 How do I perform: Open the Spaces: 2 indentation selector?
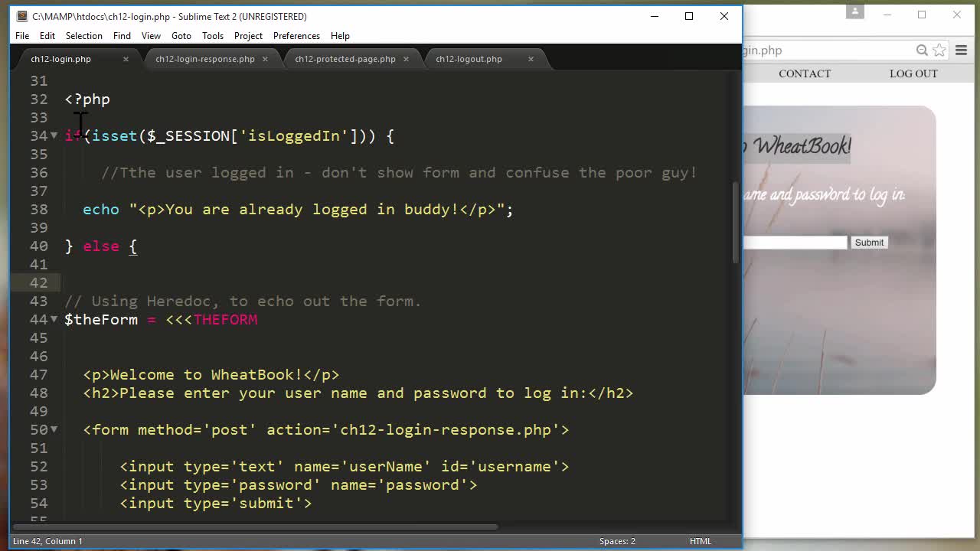click(x=617, y=541)
